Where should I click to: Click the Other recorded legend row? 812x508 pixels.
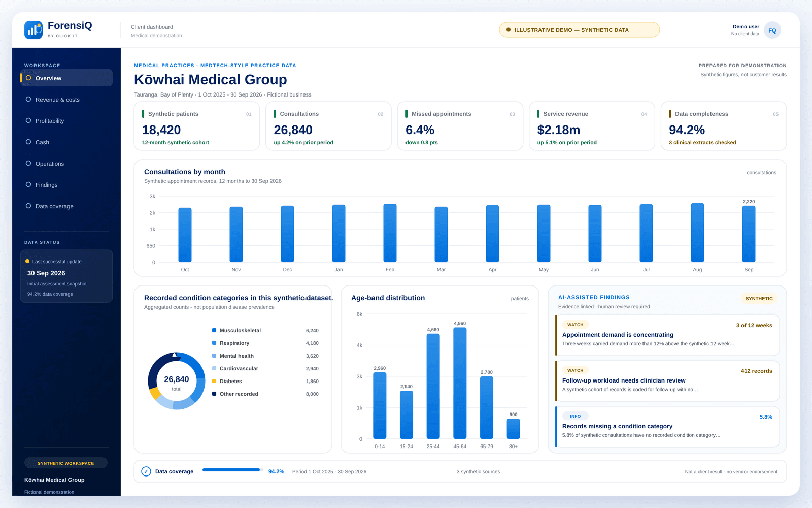tap(265, 394)
